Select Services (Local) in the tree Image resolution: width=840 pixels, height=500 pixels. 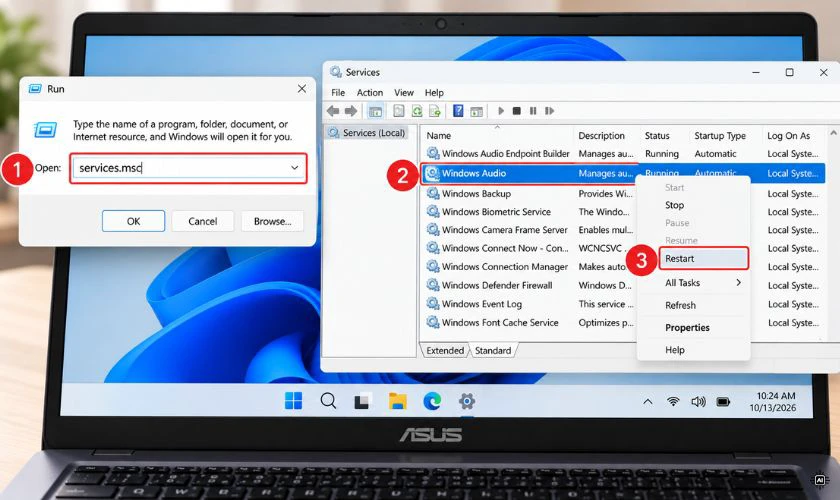(368, 132)
